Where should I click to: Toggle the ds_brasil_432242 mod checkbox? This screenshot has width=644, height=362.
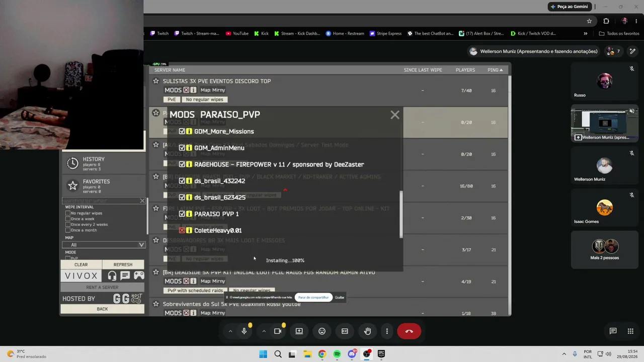click(x=182, y=181)
